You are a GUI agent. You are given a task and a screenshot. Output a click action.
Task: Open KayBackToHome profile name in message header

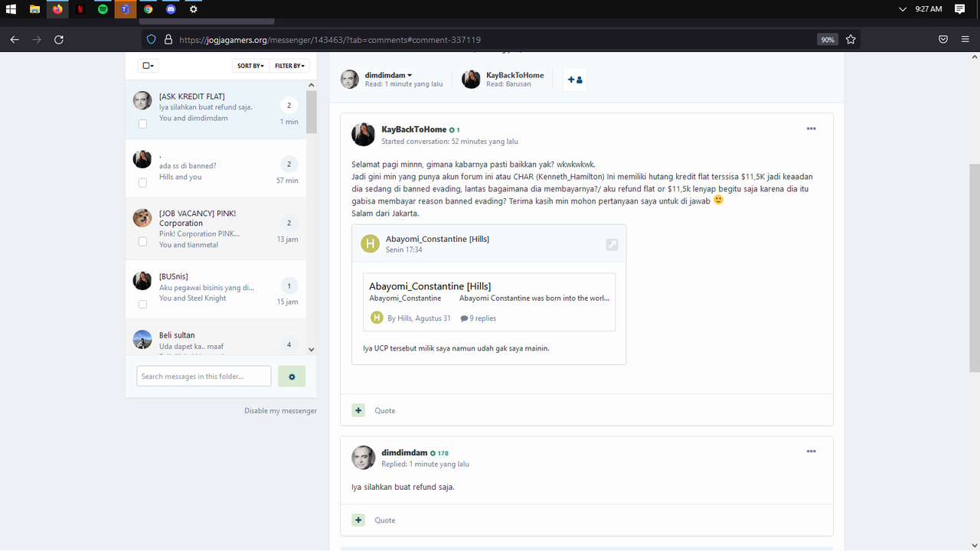[413, 130]
